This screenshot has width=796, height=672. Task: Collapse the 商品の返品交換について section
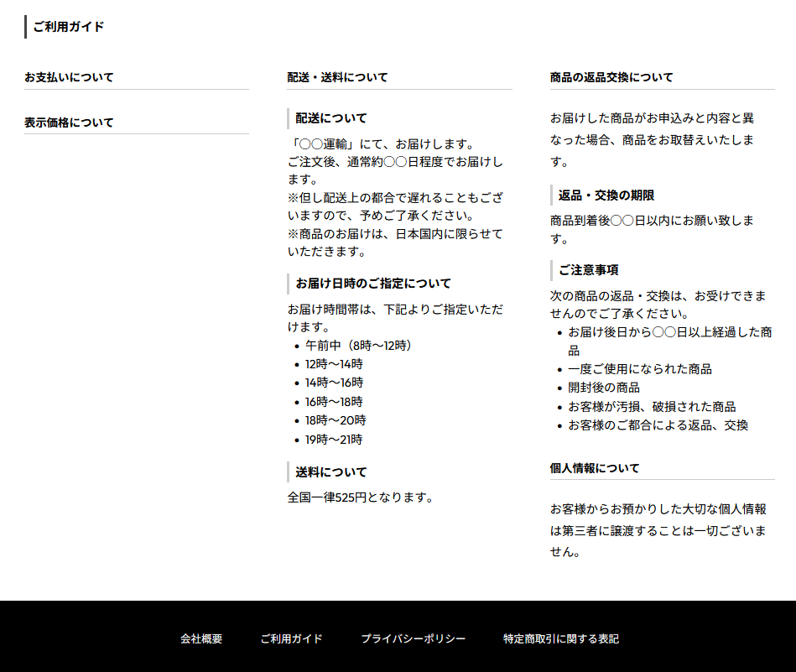point(611,77)
